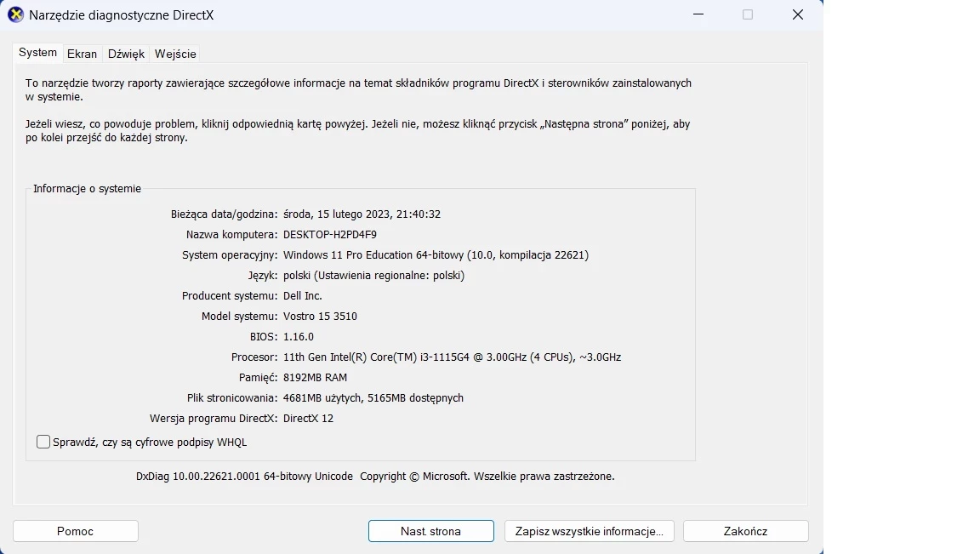Click the Bieżąca data/godzina label
The width and height of the screenshot is (980, 554).
[225, 214]
